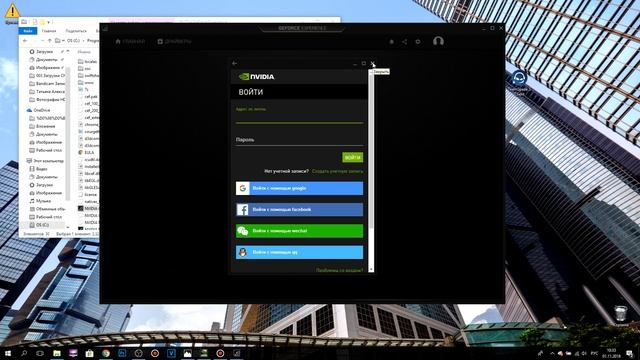Click the taskbar clock and date
The image size is (640, 360).
click(x=611, y=353)
